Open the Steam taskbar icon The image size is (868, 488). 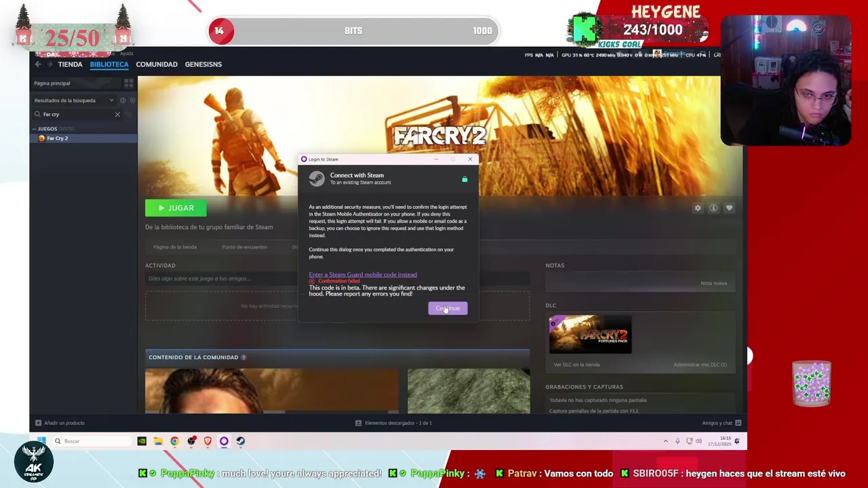tap(240, 441)
